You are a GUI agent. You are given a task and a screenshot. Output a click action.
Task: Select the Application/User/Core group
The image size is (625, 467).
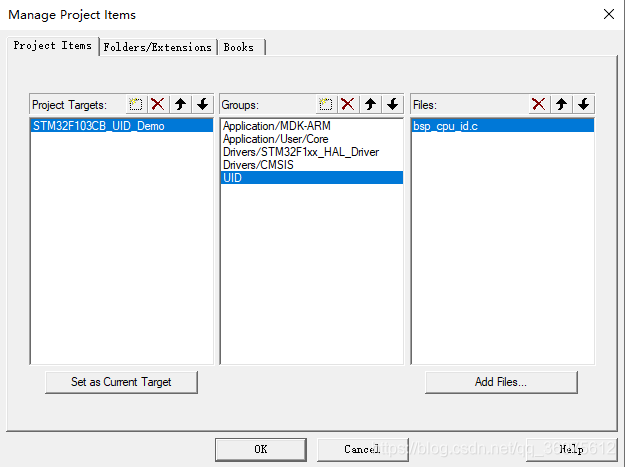[312, 139]
